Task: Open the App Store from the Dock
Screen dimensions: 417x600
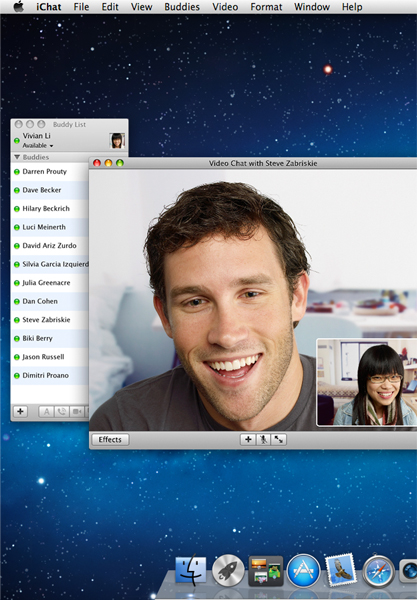Action: (x=303, y=571)
